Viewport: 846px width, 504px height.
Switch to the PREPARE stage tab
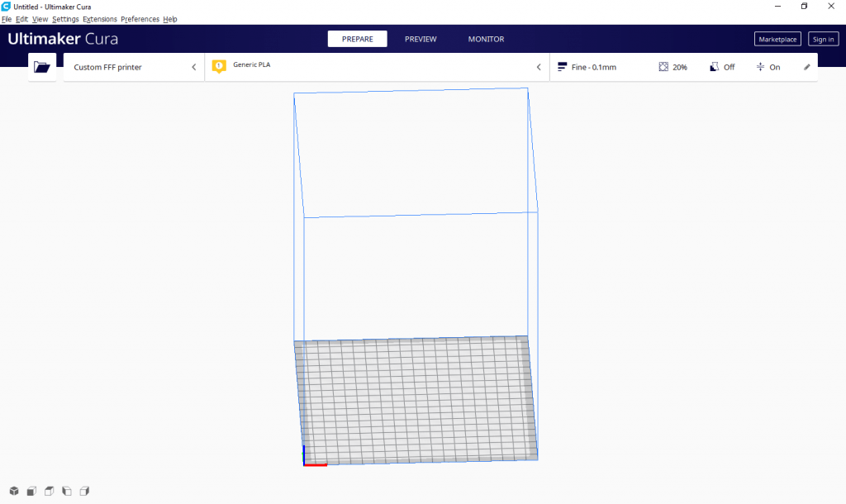(x=357, y=39)
